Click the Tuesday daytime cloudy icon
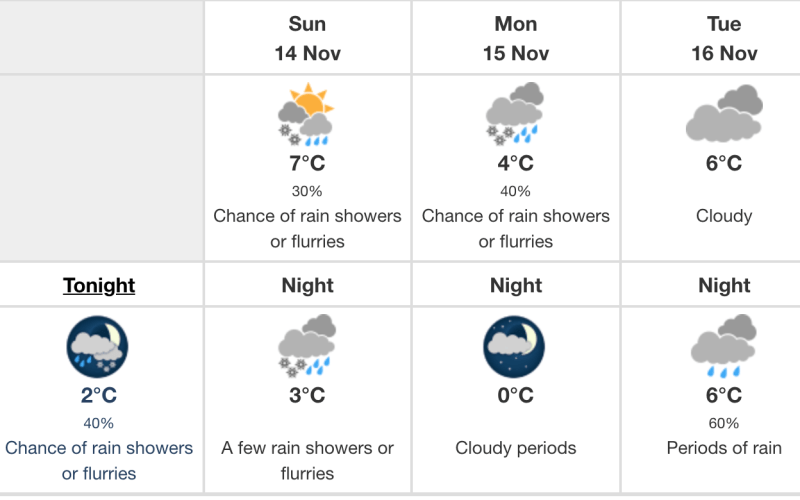 [724, 113]
